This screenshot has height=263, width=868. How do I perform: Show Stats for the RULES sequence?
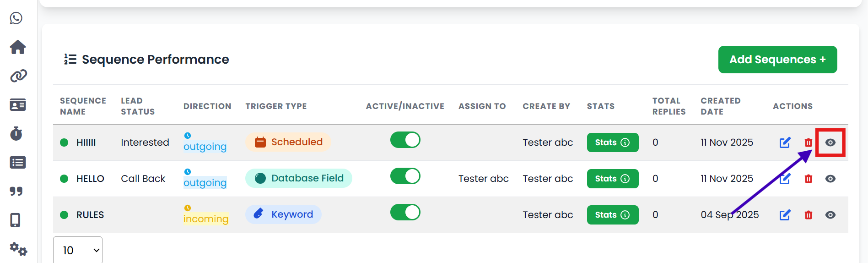coord(612,215)
